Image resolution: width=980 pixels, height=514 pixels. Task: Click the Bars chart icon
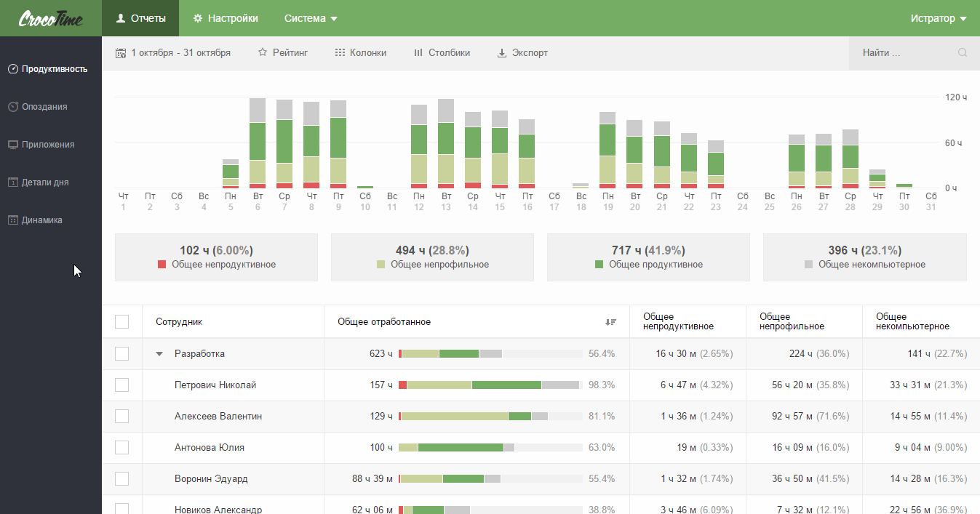418,53
